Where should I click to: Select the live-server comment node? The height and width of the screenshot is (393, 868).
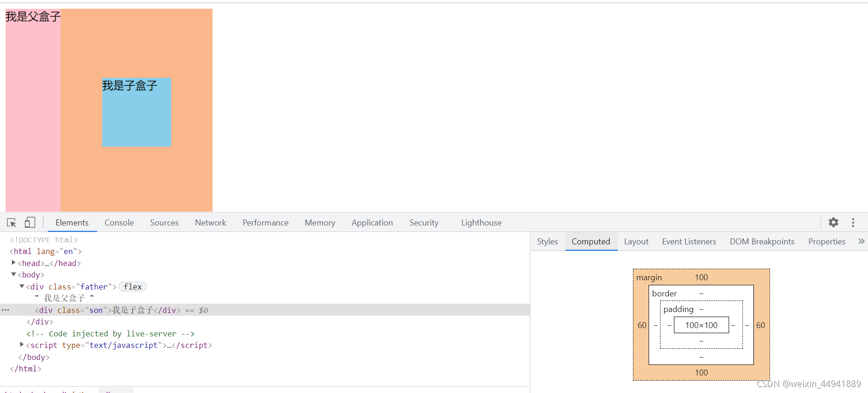(x=110, y=334)
